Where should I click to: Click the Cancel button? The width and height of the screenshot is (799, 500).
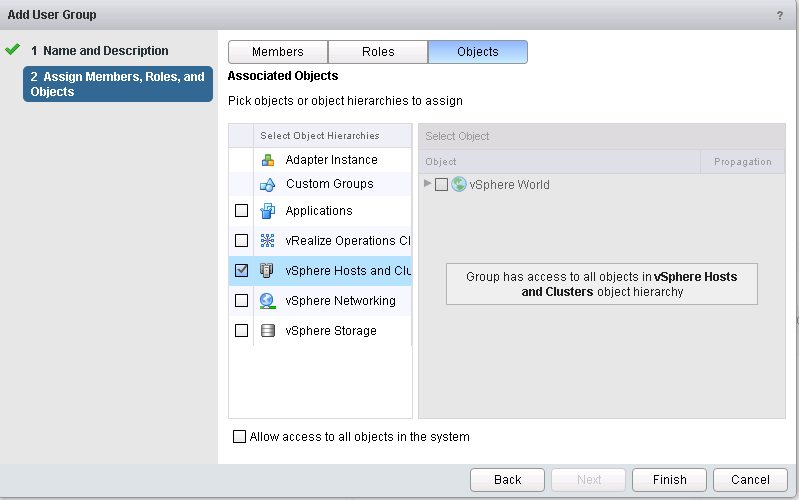coord(750,480)
